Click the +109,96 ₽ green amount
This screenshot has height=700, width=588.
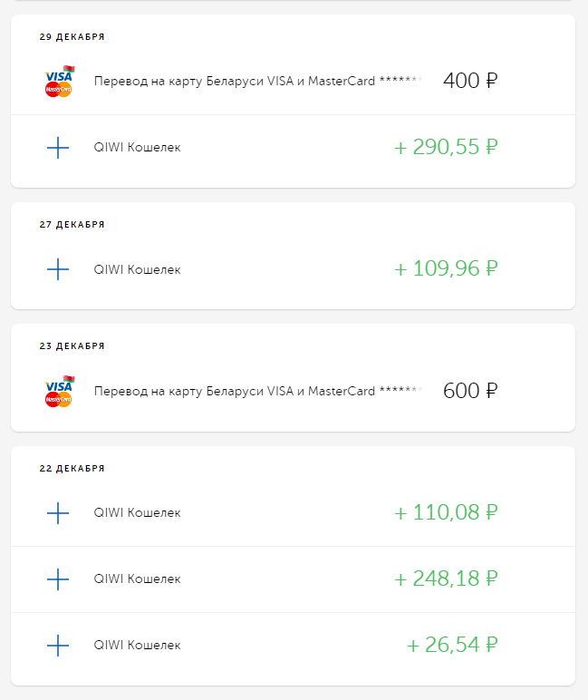pos(447,269)
